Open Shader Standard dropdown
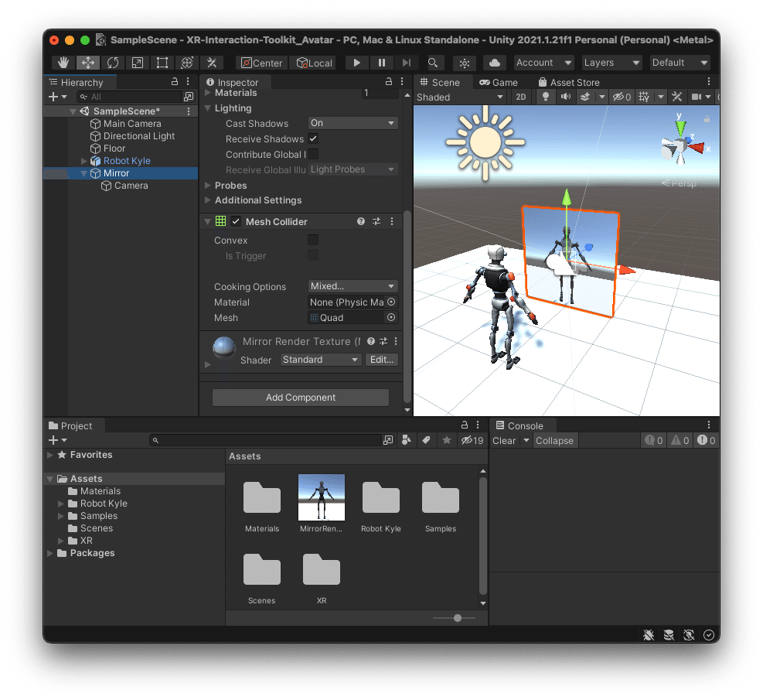 coord(321,360)
